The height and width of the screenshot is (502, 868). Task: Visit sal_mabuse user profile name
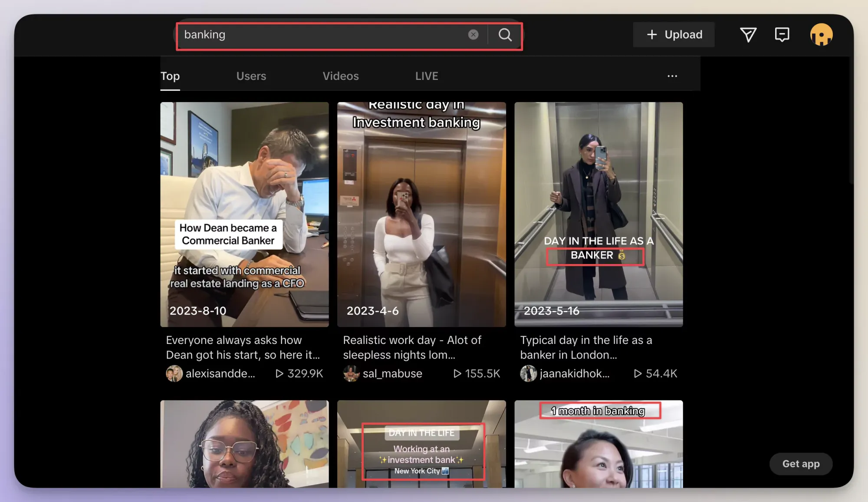[392, 373]
